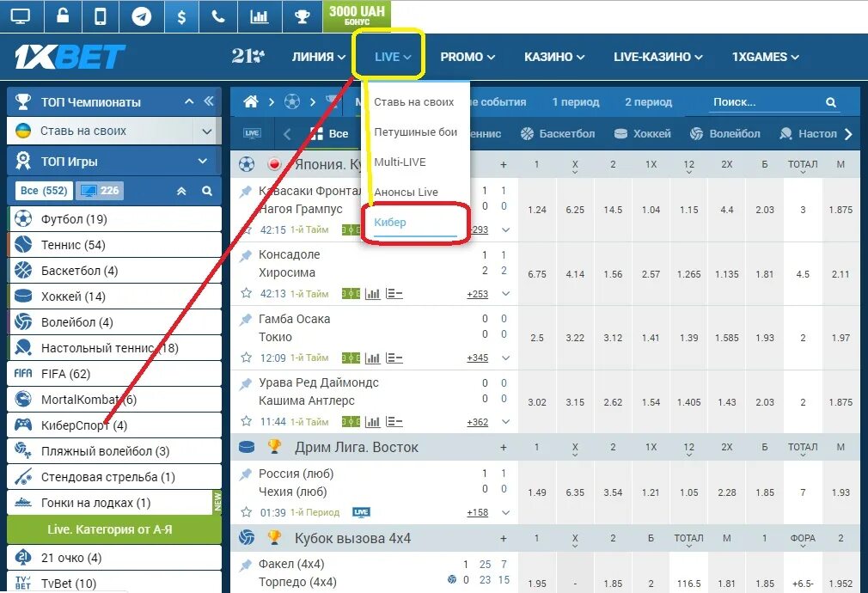Open КиберСпорт (4) in sidebar
Screen dimensions: 868x593
click(x=114, y=425)
